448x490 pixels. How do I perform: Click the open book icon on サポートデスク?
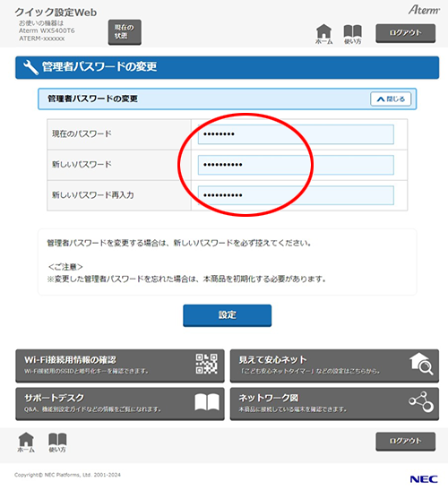click(207, 402)
